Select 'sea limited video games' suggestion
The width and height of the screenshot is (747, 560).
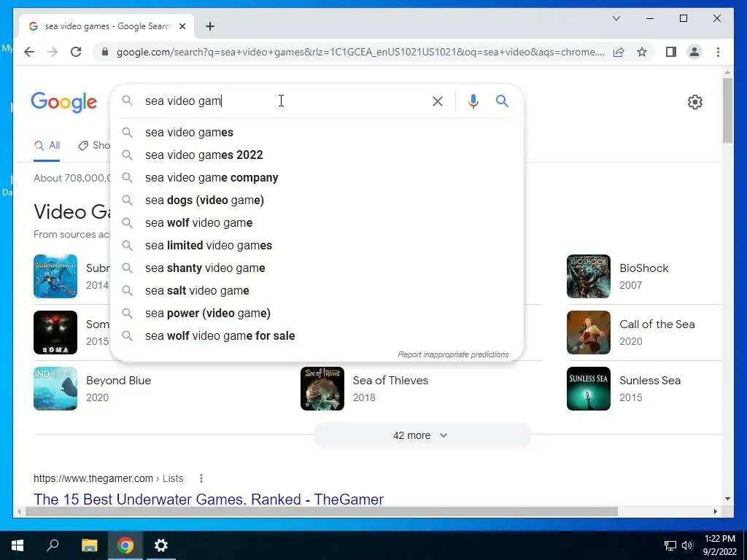[x=317, y=245]
